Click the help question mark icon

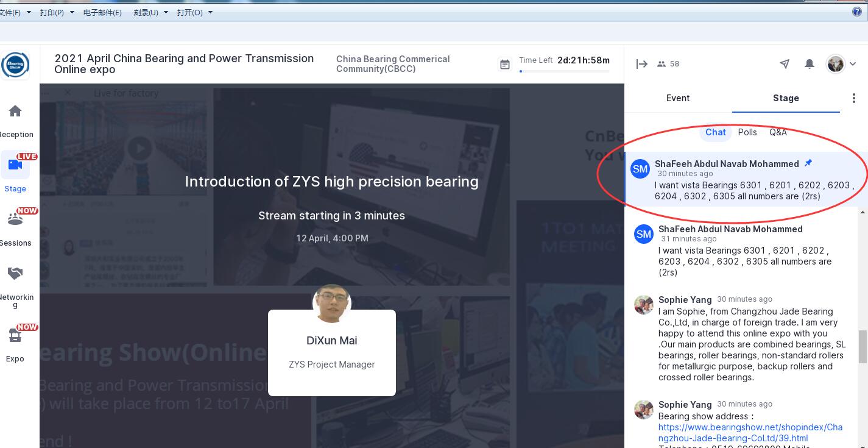point(857,12)
